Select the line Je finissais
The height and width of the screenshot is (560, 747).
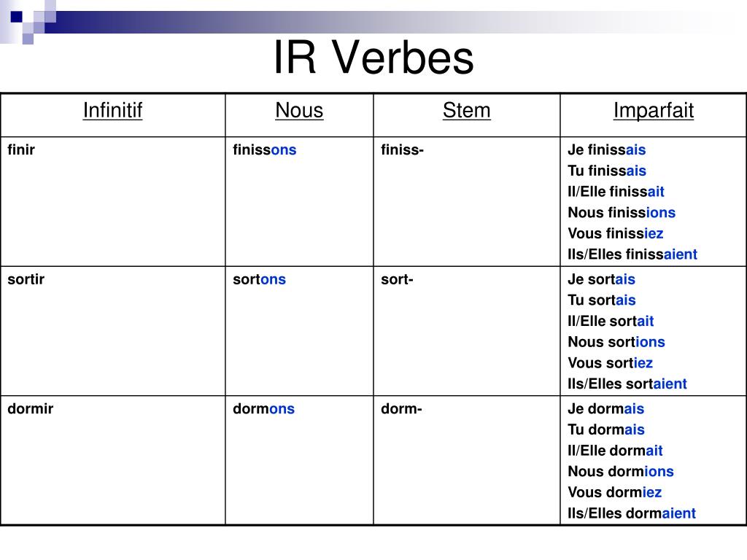click(x=606, y=149)
